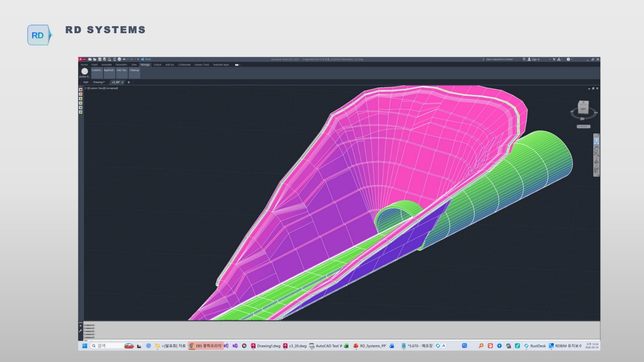
Task: Switch to the Annotate ribbon tab
Action: click(x=107, y=65)
